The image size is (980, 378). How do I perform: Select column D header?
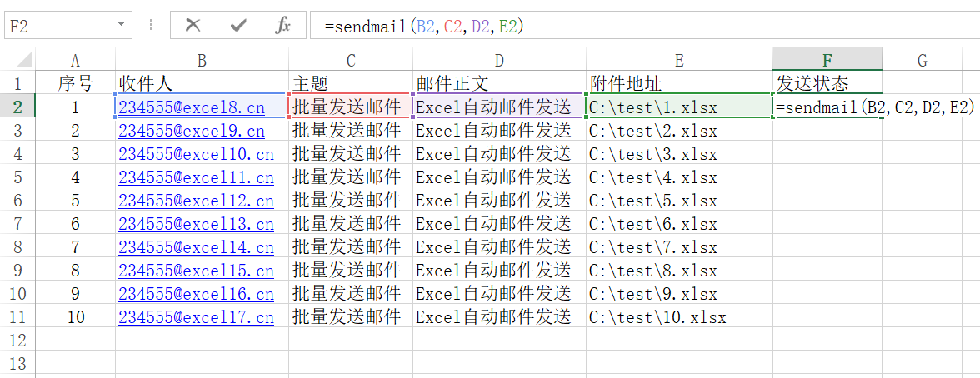coord(499,60)
